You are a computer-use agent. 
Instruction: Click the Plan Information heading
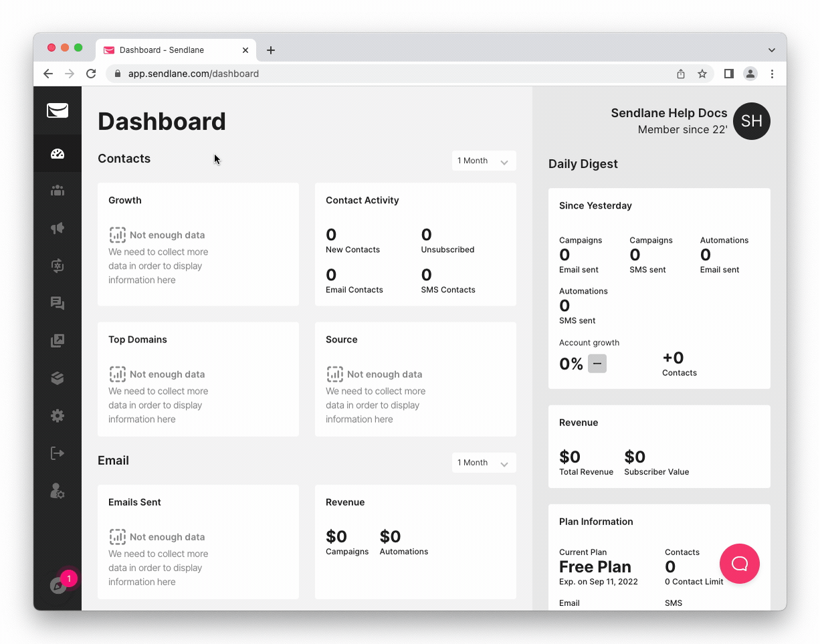tap(596, 522)
